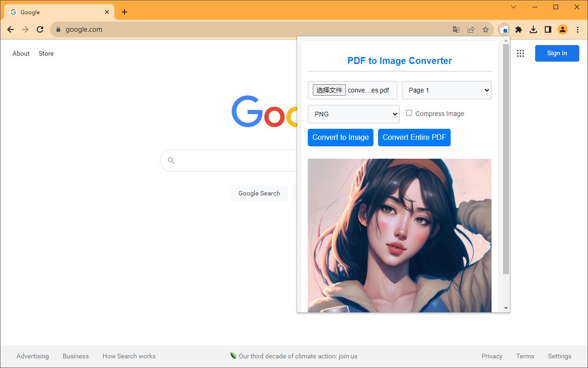Open the Google Translate icon in address bar
This screenshot has width=588, height=368.
pyautogui.click(x=456, y=29)
